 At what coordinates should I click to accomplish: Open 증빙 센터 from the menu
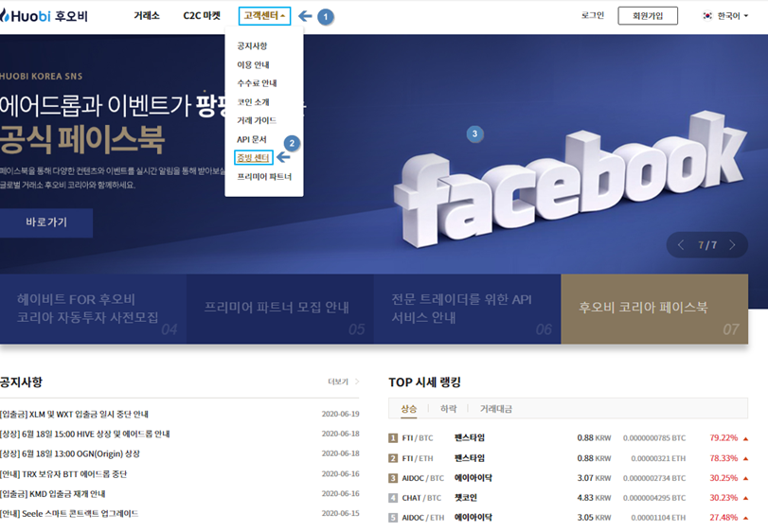(x=253, y=157)
